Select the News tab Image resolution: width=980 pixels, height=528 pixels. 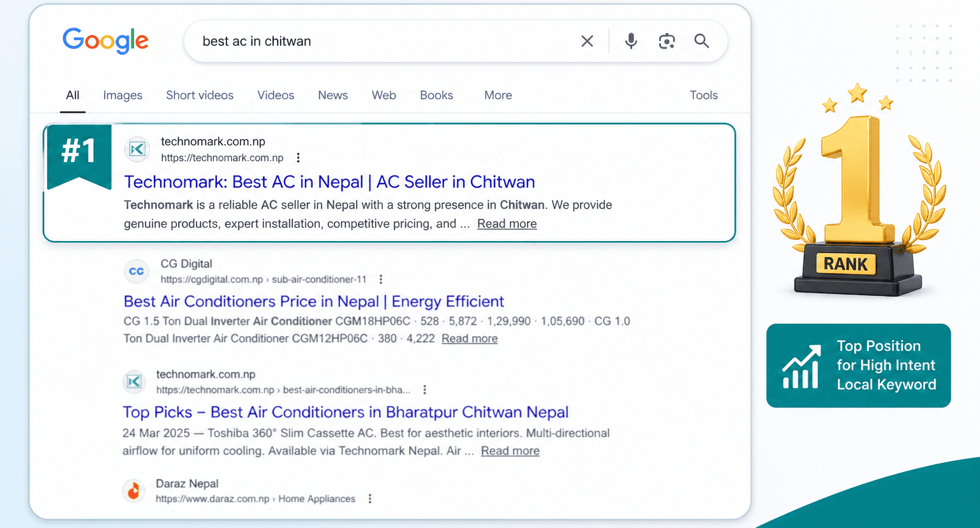[333, 95]
